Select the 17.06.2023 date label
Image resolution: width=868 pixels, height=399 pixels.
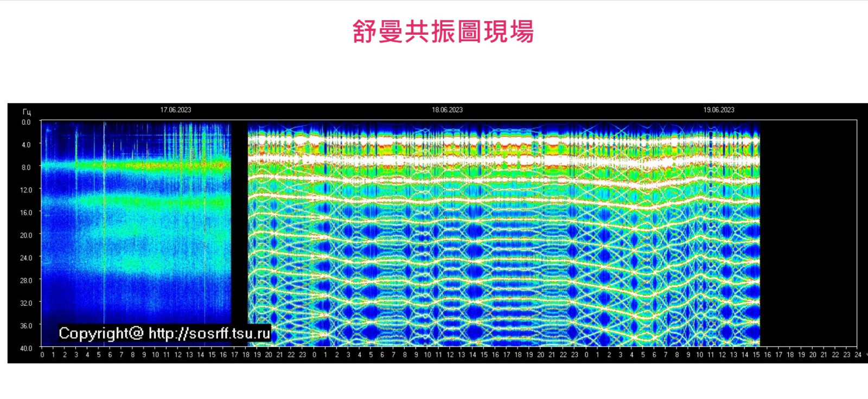[175, 110]
